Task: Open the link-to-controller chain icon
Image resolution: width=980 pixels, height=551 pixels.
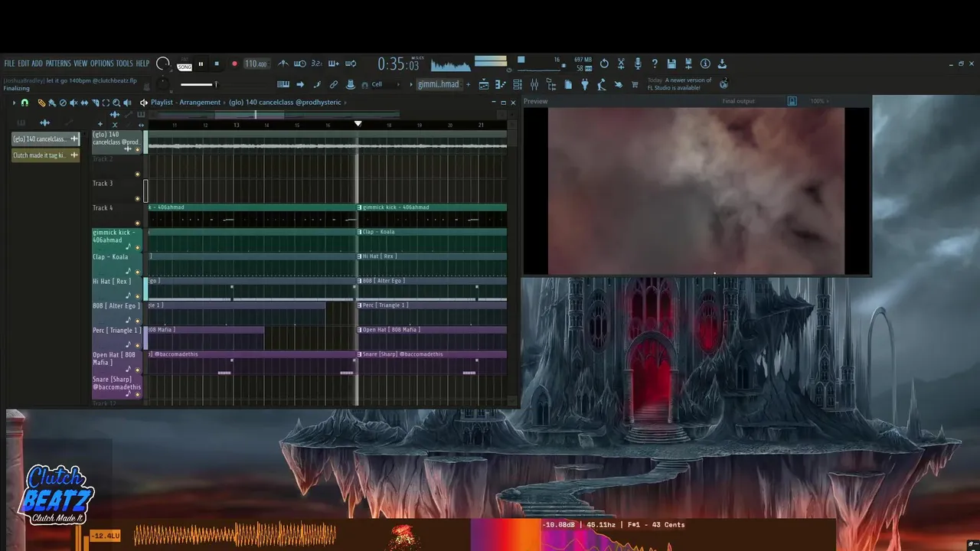Action: click(334, 84)
